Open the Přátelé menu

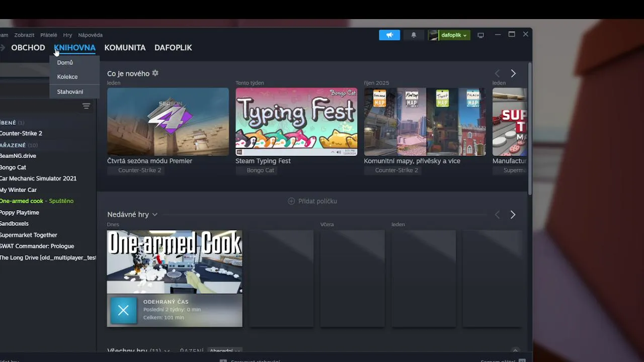coord(49,35)
